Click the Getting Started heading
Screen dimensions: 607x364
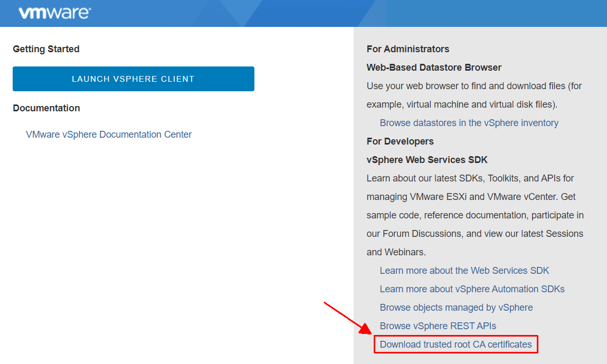46,49
